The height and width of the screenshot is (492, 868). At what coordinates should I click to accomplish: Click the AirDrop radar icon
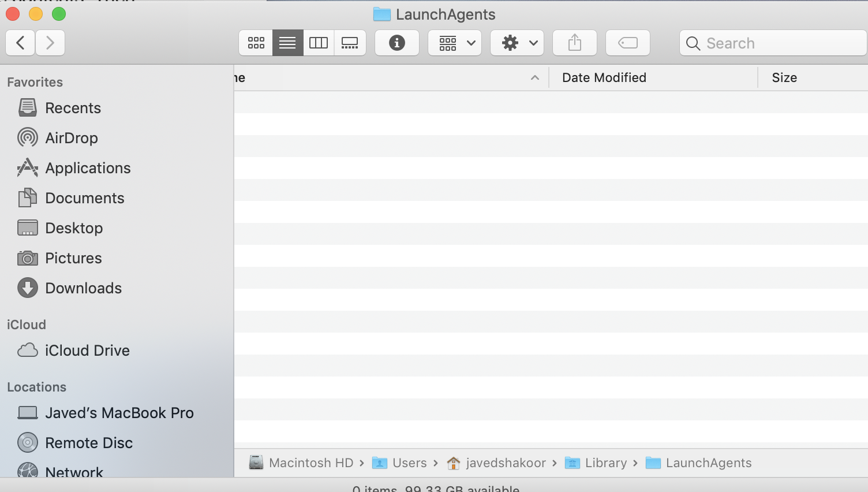[28, 137]
